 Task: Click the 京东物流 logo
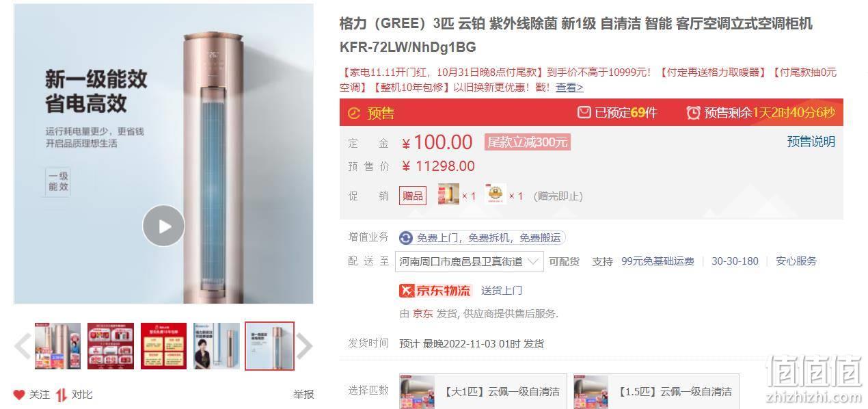tap(435, 291)
